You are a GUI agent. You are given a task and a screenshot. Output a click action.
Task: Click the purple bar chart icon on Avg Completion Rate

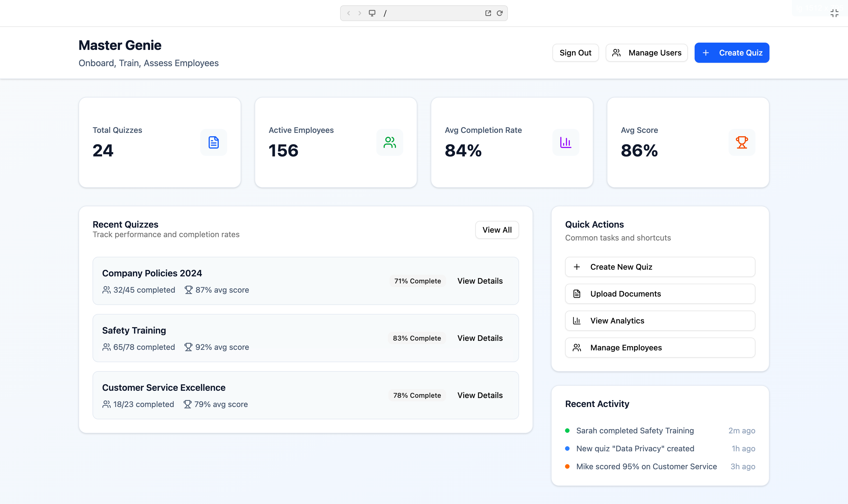click(x=565, y=142)
